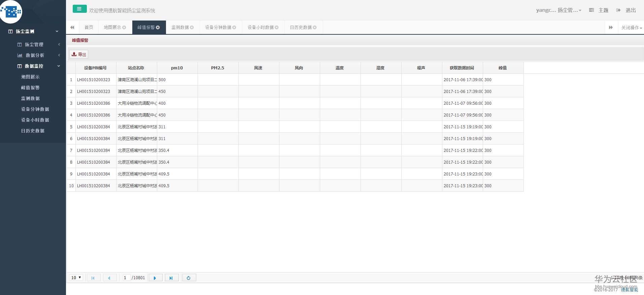Open 监测数据 in the sidebar
This screenshot has height=295, width=644.
(x=30, y=98)
